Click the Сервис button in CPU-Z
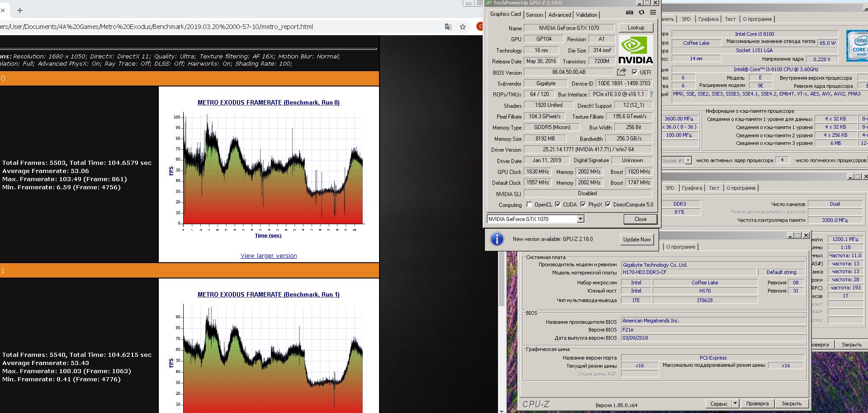This screenshot has width=868, height=413. pyautogui.click(x=719, y=403)
